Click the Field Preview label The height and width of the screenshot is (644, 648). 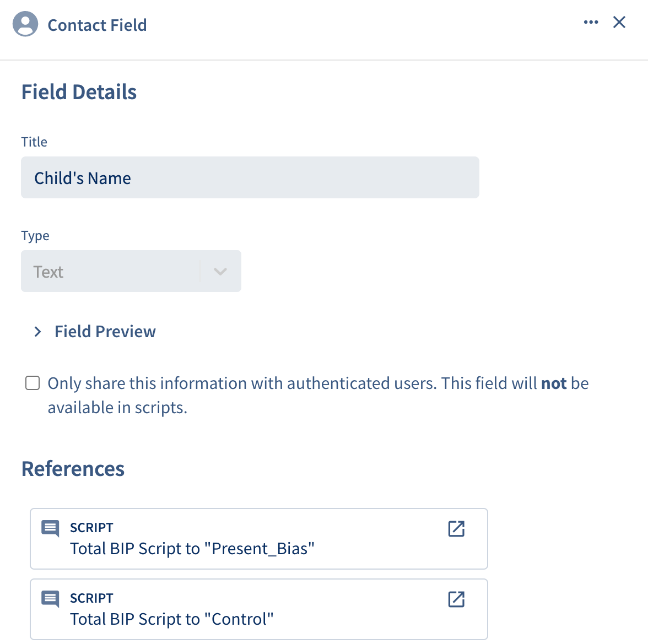[105, 331]
